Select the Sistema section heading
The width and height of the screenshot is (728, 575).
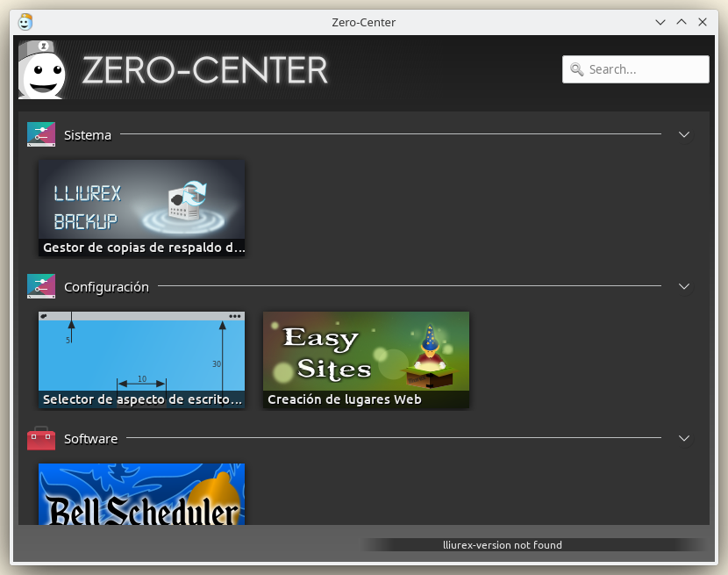(x=88, y=135)
